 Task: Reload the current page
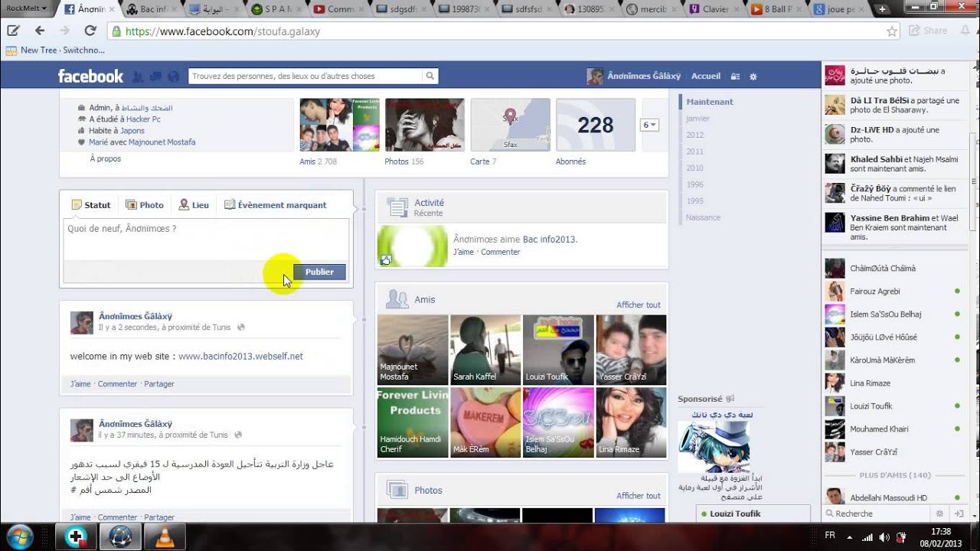click(x=90, y=31)
